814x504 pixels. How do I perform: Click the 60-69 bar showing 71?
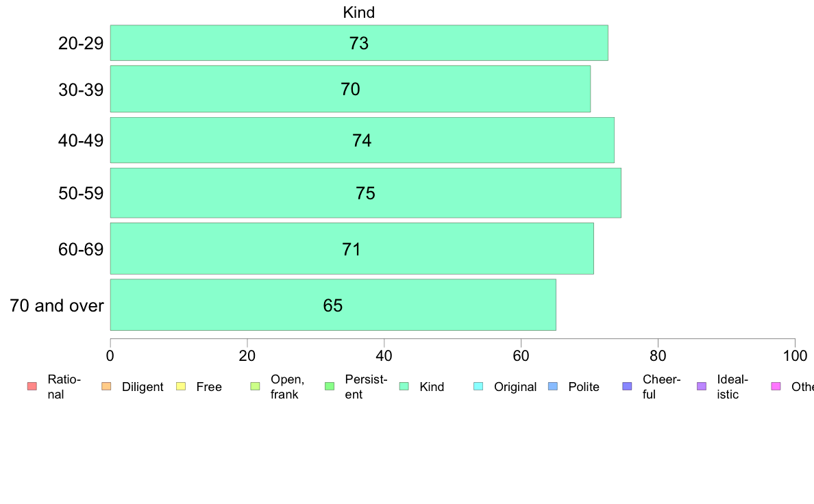pyautogui.click(x=352, y=249)
